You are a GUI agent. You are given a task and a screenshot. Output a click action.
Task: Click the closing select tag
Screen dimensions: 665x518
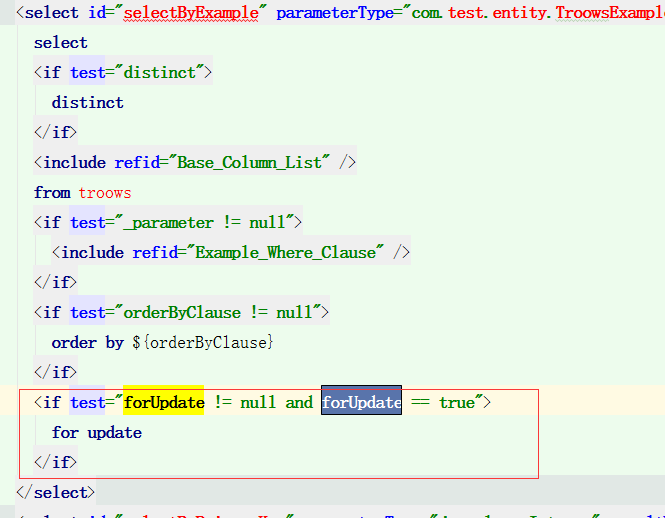point(55,493)
